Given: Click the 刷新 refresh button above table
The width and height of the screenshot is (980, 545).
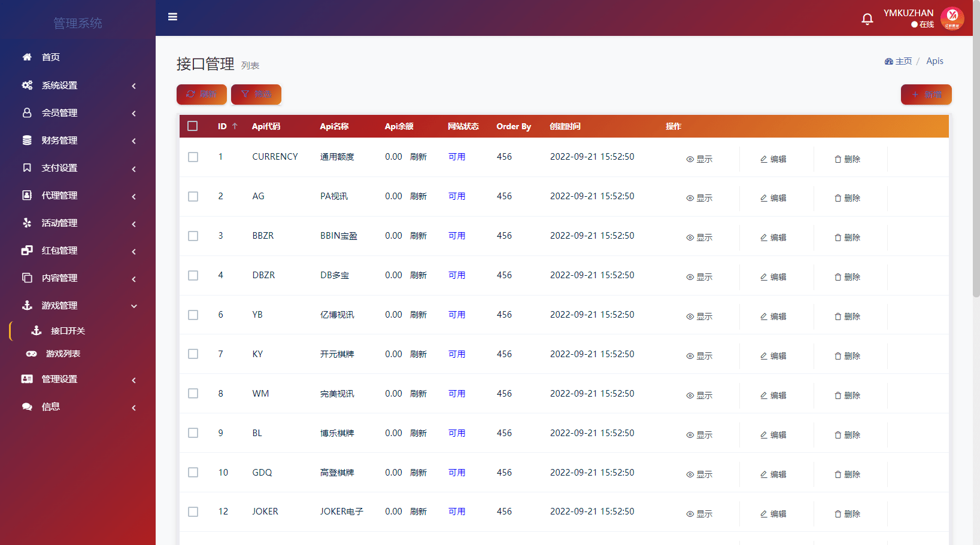Looking at the screenshot, I should click(202, 95).
